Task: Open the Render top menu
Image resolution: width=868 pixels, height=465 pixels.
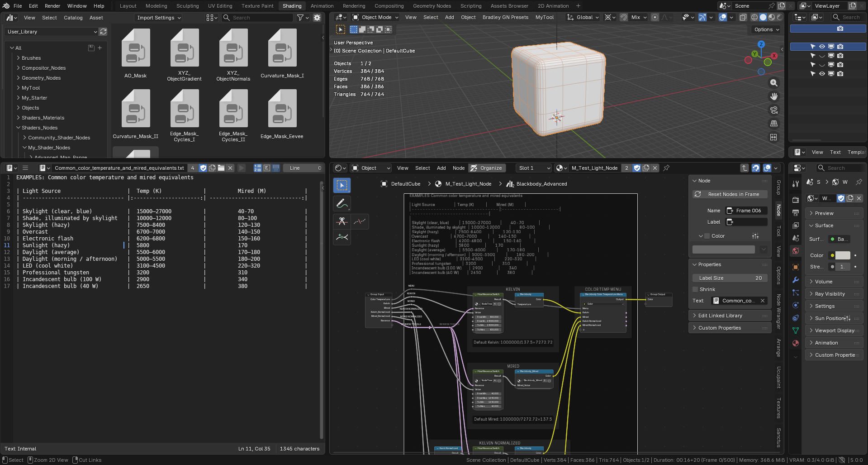Action: [52, 6]
